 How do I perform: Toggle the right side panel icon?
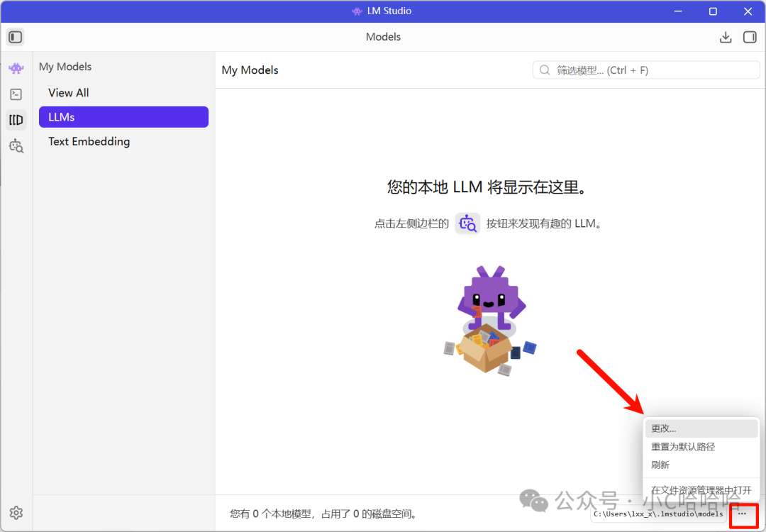[750, 37]
